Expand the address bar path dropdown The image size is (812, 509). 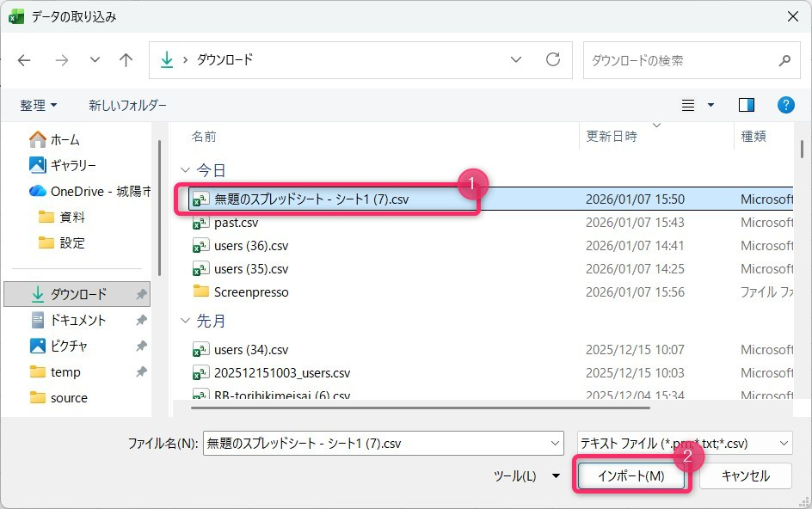coord(516,60)
